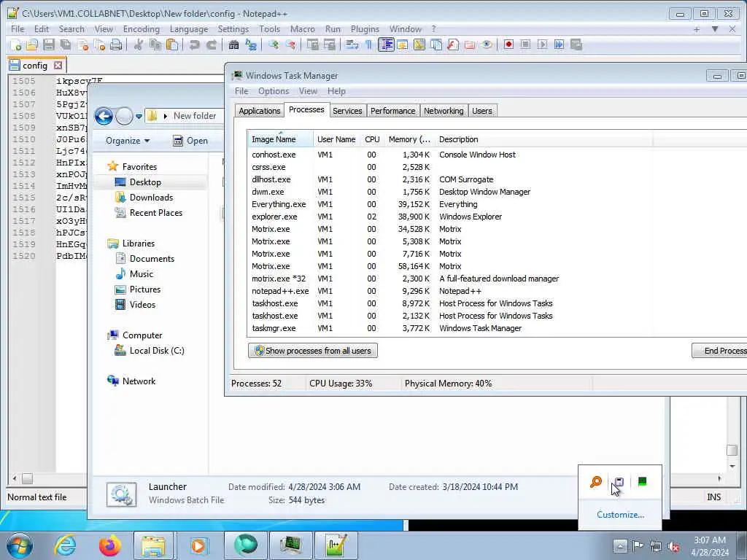
Task: Toggle the Indent guide icon in Notepad++
Action: point(386,44)
